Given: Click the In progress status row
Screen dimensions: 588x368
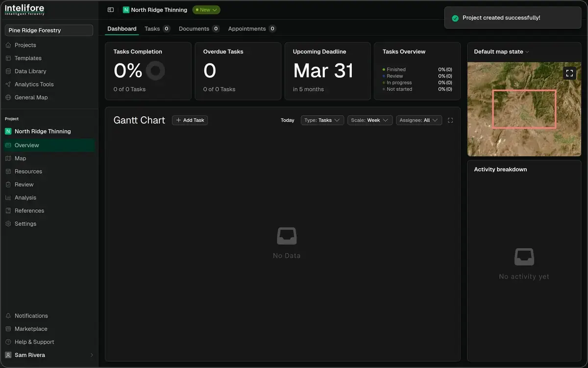Looking at the screenshot, I should 417,83.
